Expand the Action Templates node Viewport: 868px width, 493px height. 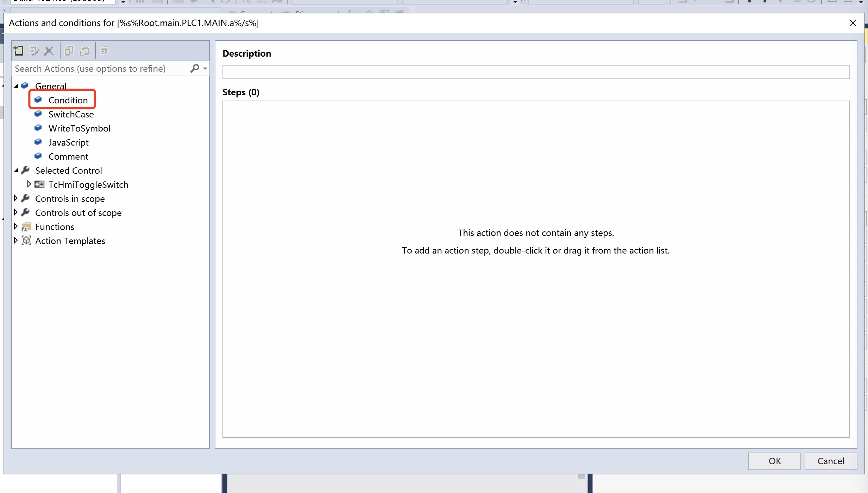(16, 241)
